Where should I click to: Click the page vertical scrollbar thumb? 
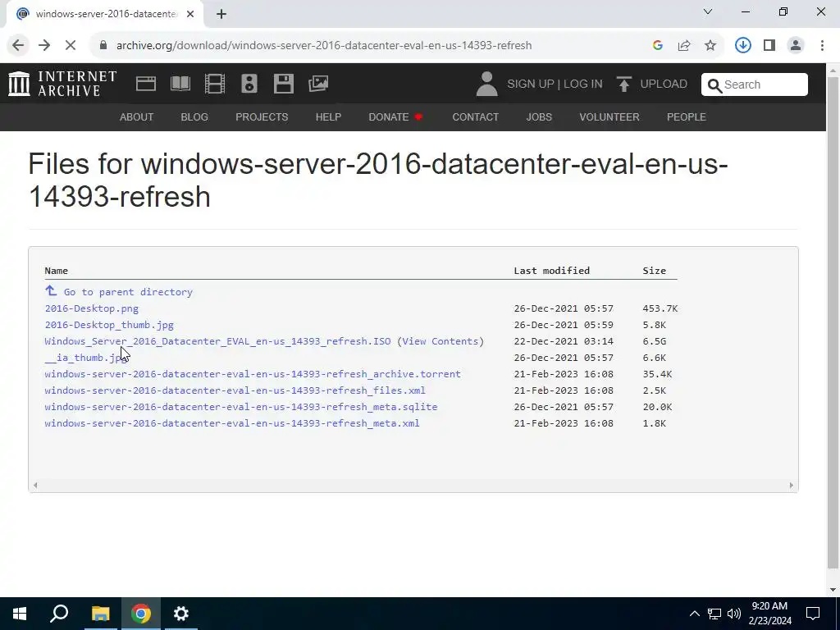833,322
